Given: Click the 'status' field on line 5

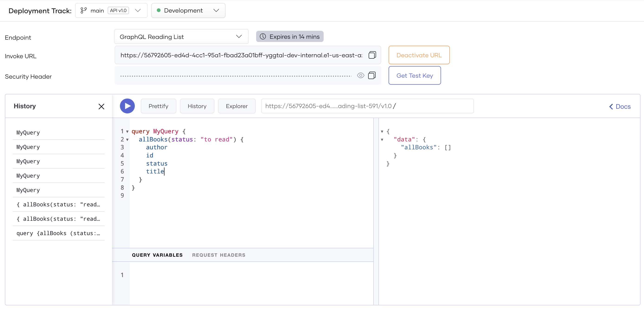Looking at the screenshot, I should click(x=157, y=164).
